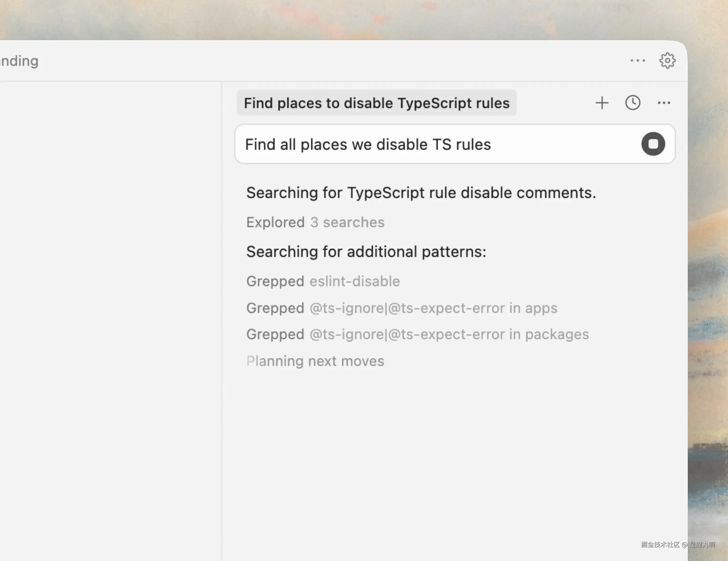Screen dimensions: 728x561
Task: Click the truncated title ending in 'nding'
Action: coord(19,61)
